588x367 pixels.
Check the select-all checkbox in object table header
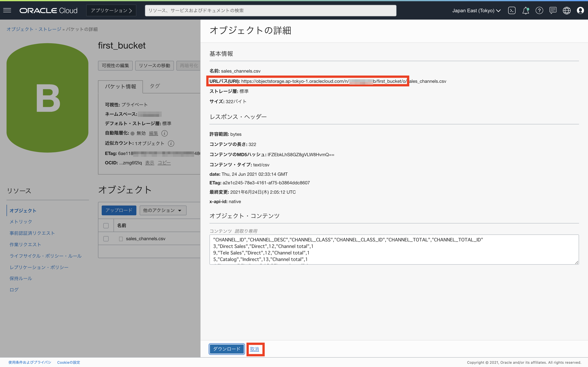(x=106, y=226)
